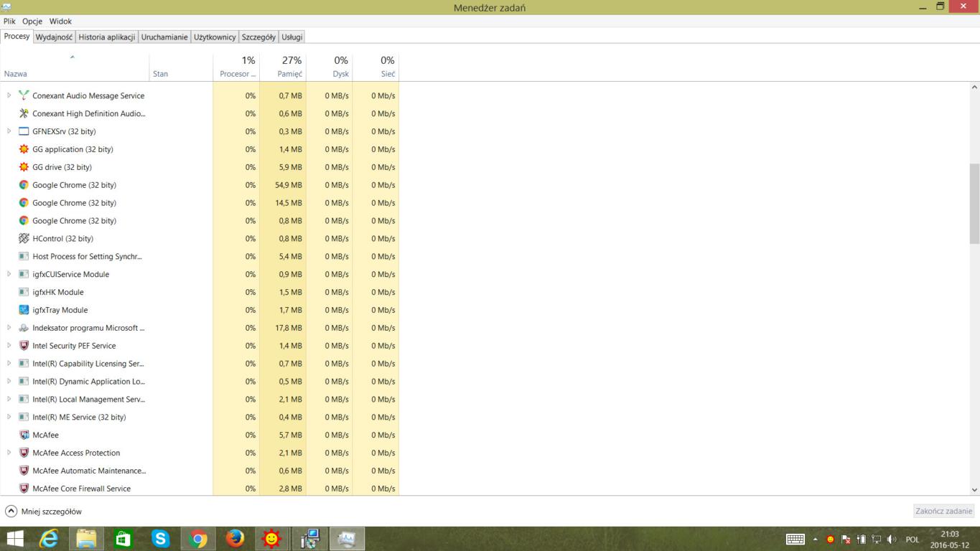Show hidden tray icons arrow
This screenshot has width=980, height=551.
[815, 540]
